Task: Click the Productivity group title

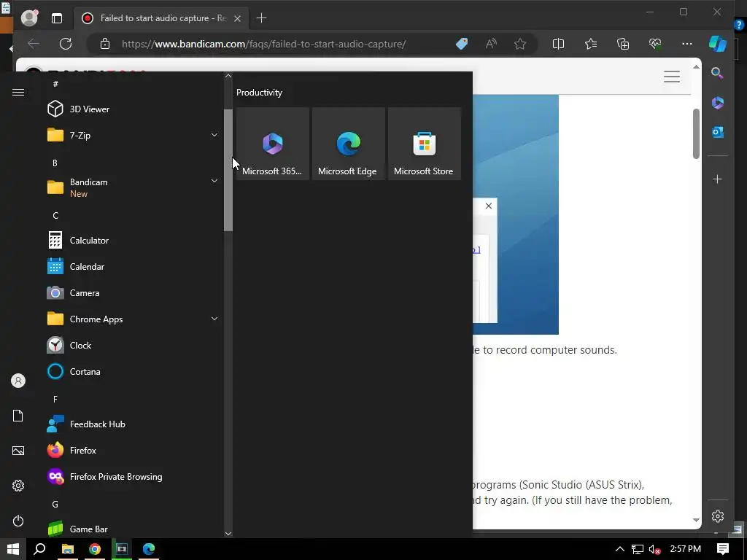Action: [x=259, y=93]
